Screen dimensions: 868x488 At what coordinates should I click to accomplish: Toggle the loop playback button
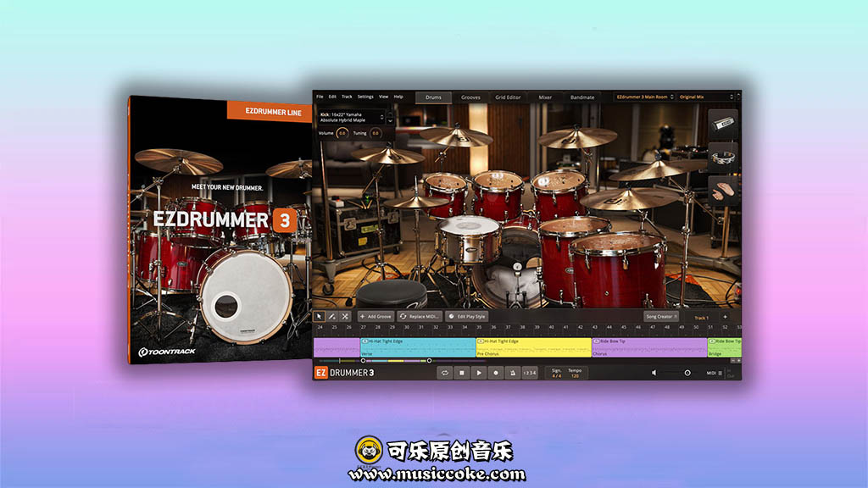point(444,373)
